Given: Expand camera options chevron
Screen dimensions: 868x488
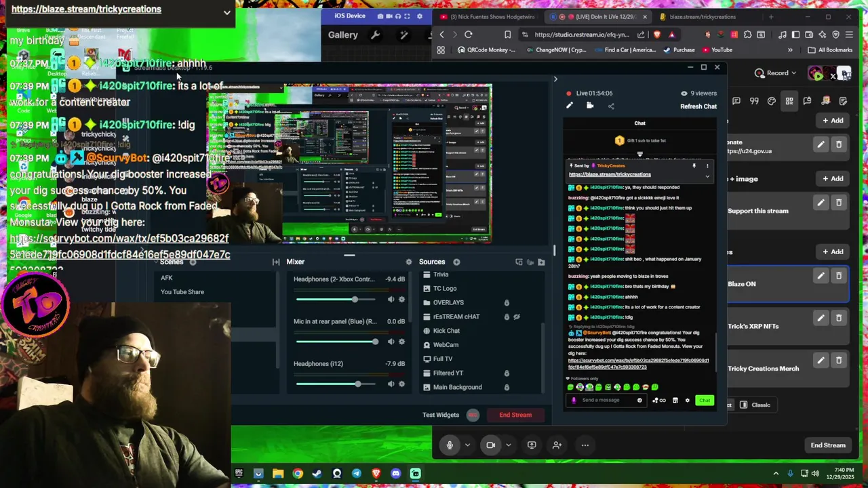Looking at the screenshot, I should 508,445.
